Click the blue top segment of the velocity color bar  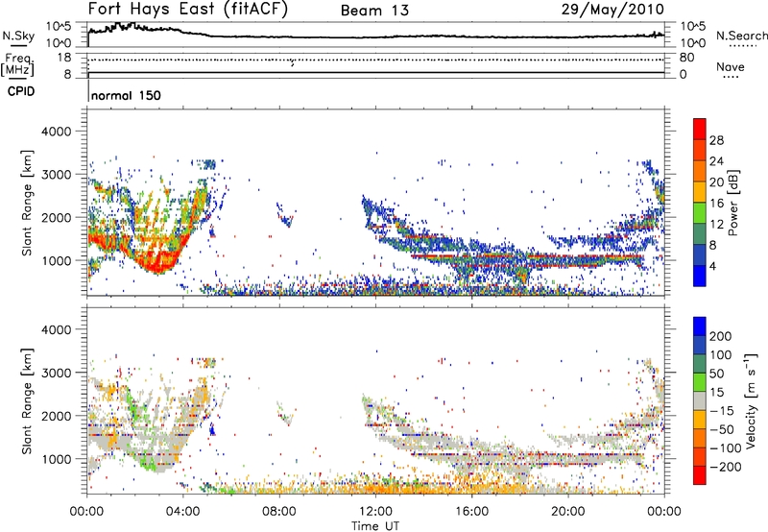coord(700,326)
